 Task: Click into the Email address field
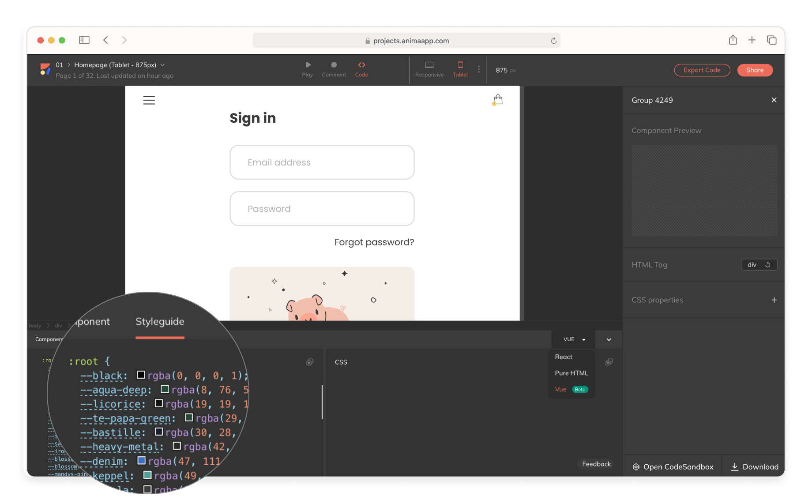coord(322,162)
